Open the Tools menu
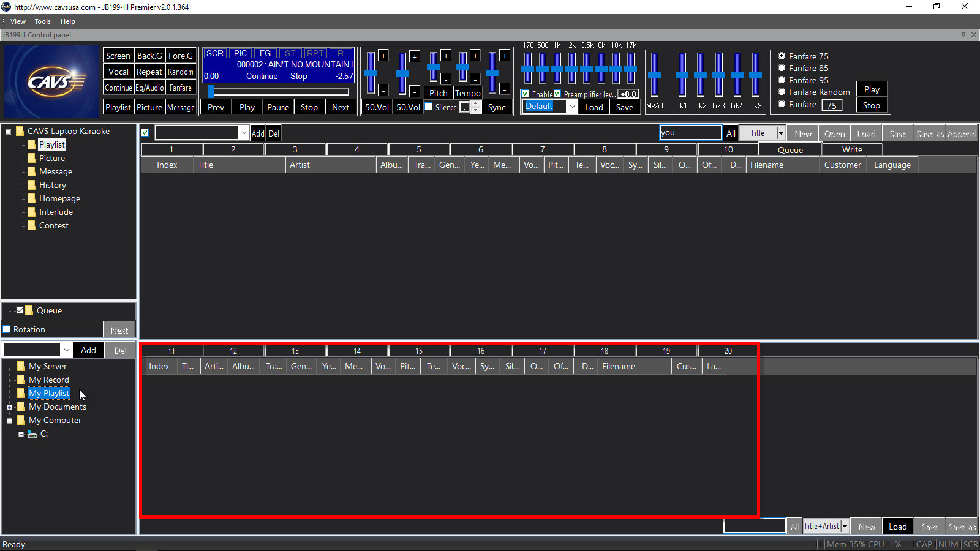The image size is (980, 551). point(43,21)
